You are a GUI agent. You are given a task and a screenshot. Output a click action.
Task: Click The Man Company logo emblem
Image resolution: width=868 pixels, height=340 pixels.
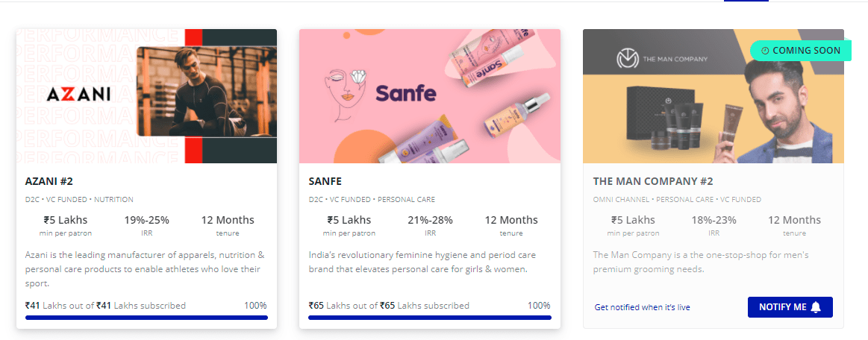627,59
